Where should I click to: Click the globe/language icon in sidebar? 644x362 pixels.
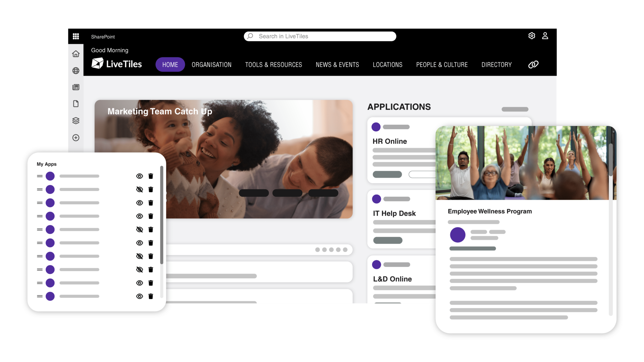[75, 70]
